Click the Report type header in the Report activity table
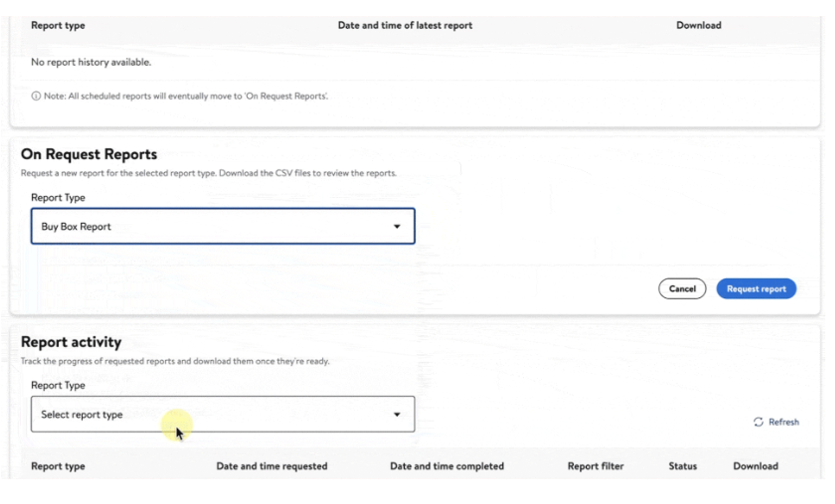The height and width of the screenshot is (504, 835). pos(58,466)
